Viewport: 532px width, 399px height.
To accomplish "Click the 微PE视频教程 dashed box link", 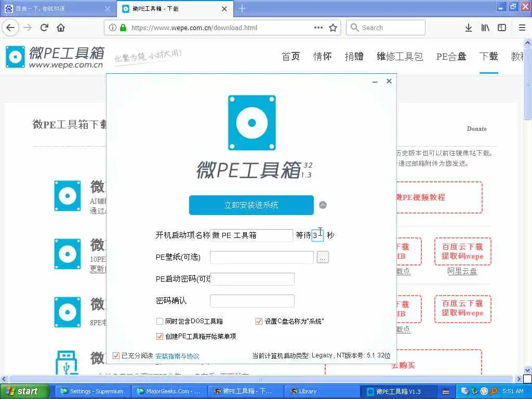I will [439, 197].
